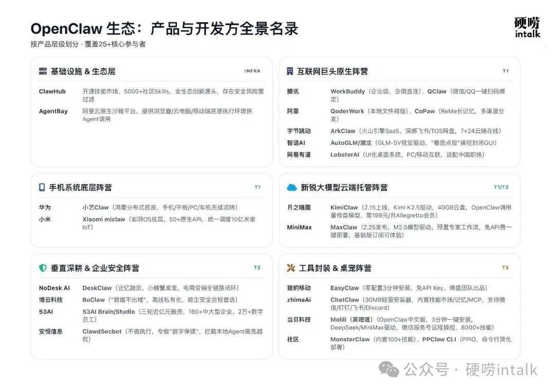Click the 华为 row label

point(45,208)
